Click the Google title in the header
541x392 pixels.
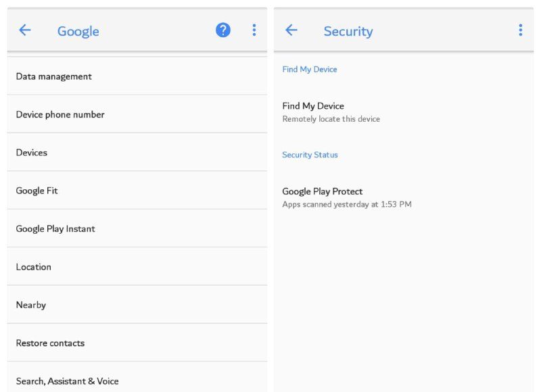coord(78,31)
